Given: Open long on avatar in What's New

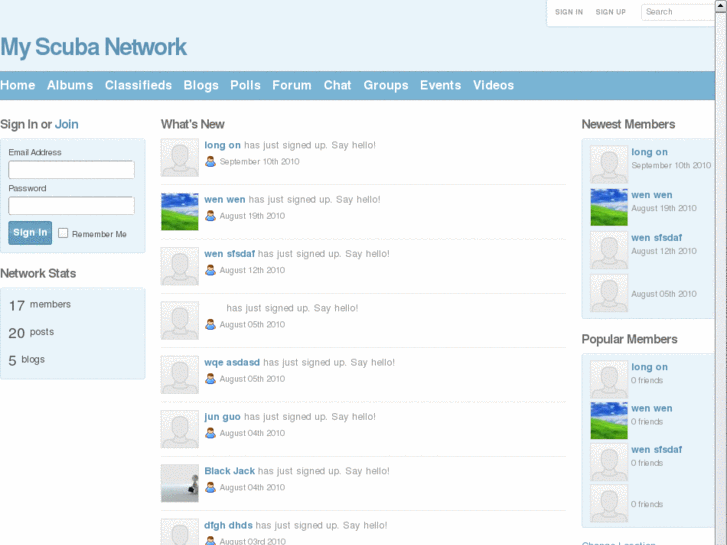Looking at the screenshot, I should coord(180,157).
